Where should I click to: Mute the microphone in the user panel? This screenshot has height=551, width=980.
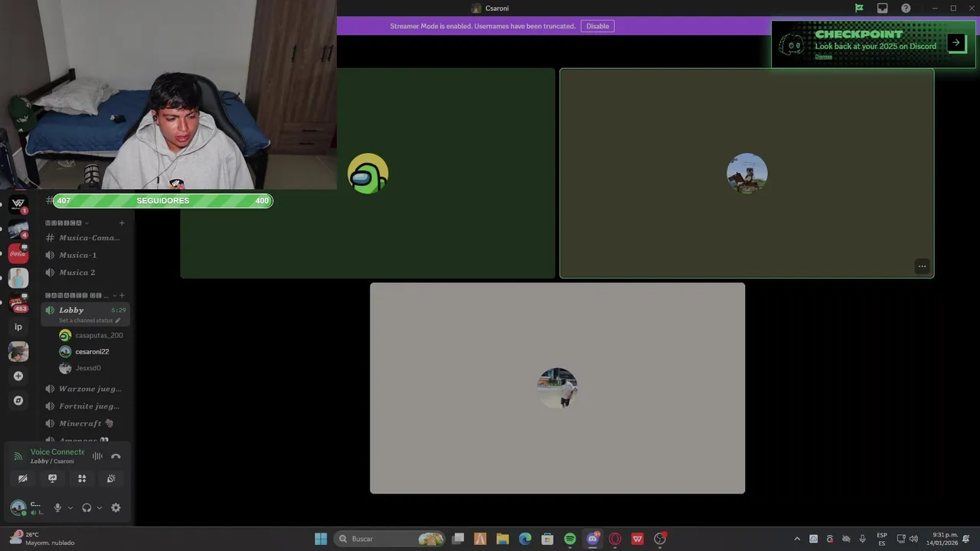coord(57,507)
